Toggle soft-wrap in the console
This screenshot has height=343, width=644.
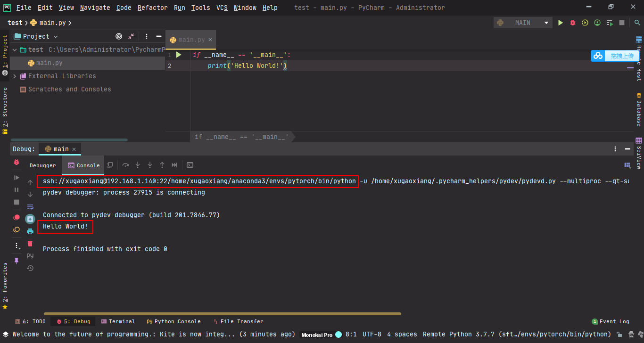click(x=30, y=207)
